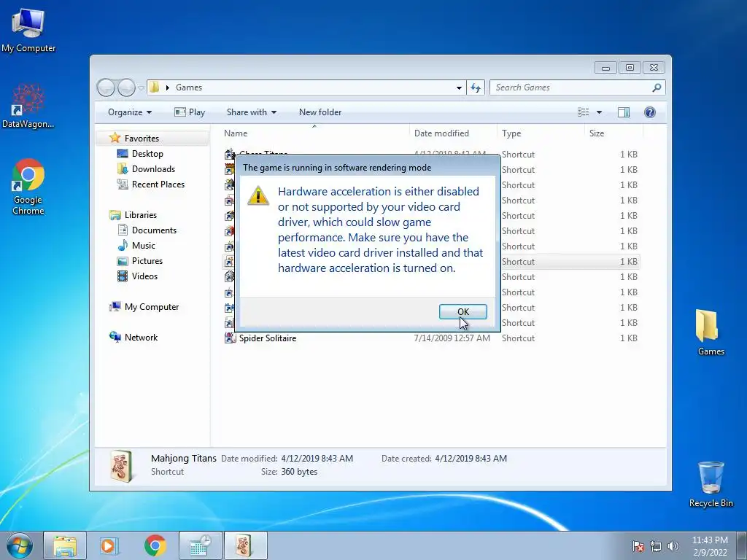Show the clock and date panel
The height and width of the screenshot is (560, 747).
pos(710,546)
